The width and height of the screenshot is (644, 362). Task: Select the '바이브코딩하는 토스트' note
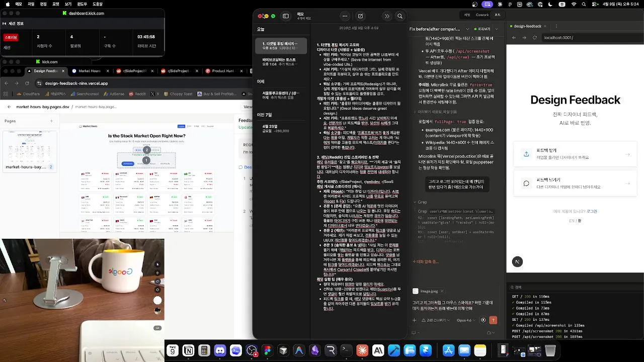coord(281,62)
